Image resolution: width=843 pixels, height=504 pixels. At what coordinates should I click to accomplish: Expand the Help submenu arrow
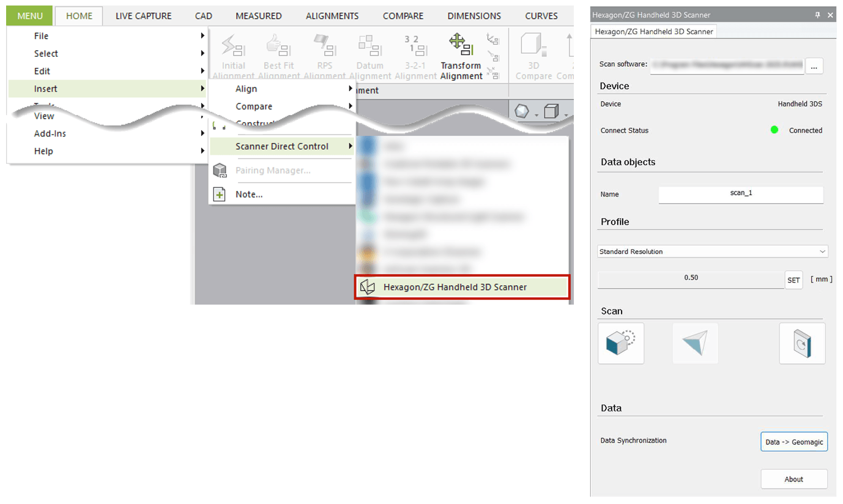point(202,151)
